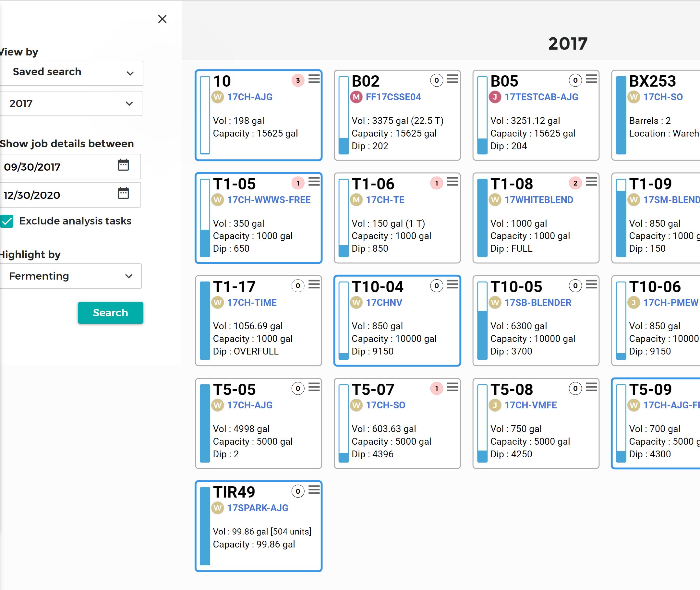Click the 0 jobs badge on TIR49
This screenshot has width=700, height=590.
click(x=298, y=491)
